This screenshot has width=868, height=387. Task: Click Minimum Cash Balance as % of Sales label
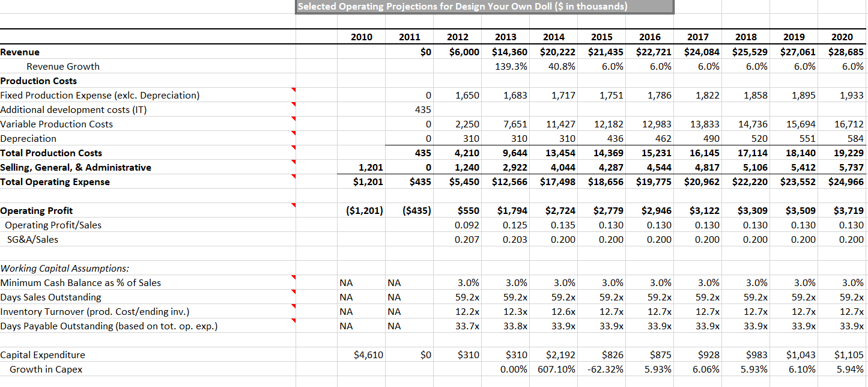click(80, 282)
